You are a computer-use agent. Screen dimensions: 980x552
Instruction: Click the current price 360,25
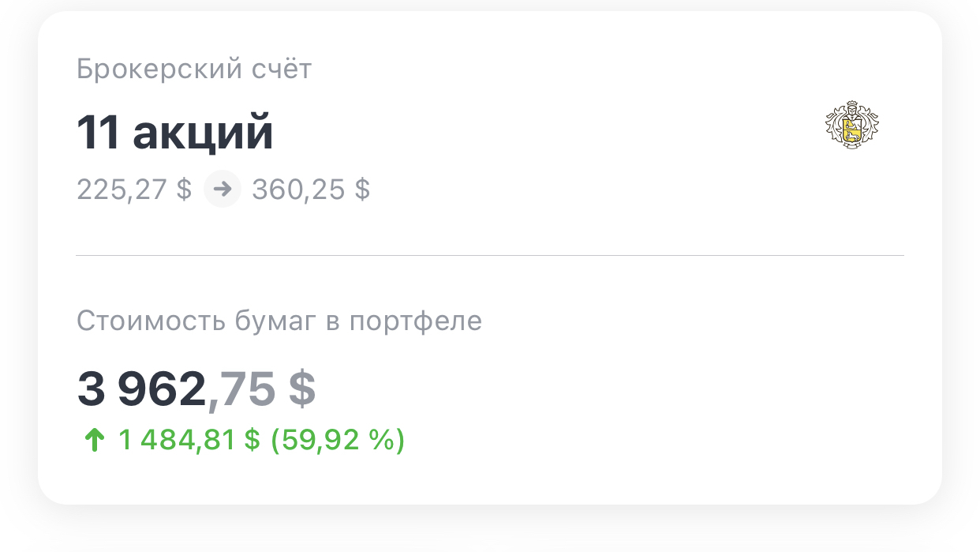tap(297, 190)
